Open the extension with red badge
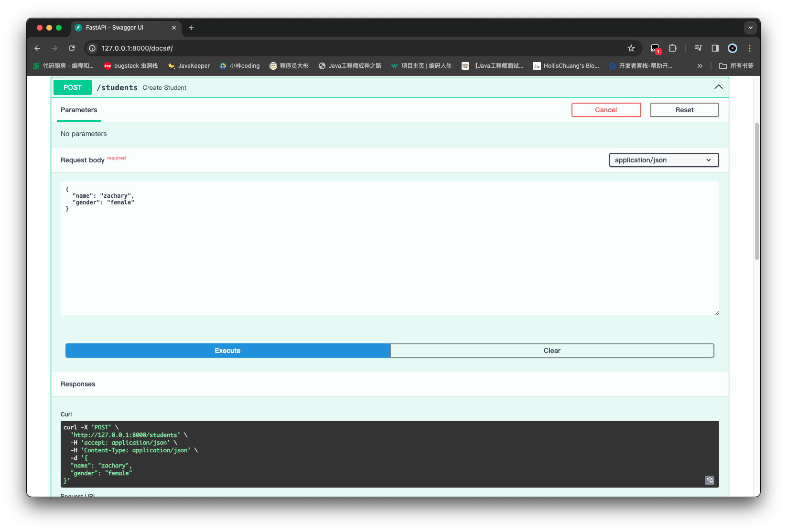787x532 pixels. pyautogui.click(x=656, y=48)
